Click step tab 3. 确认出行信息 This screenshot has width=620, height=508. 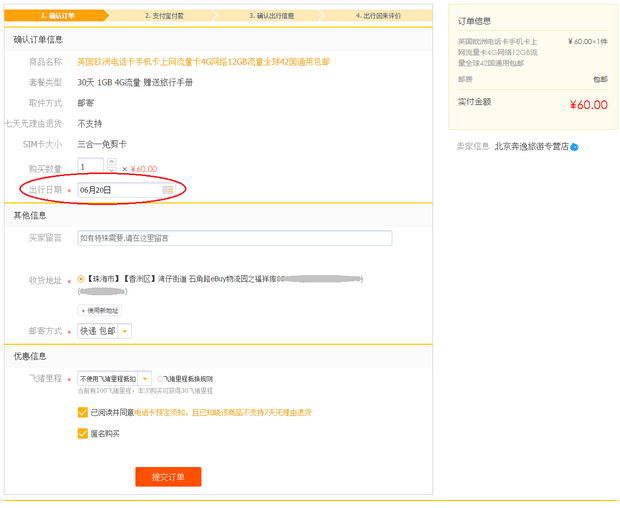tap(271, 16)
